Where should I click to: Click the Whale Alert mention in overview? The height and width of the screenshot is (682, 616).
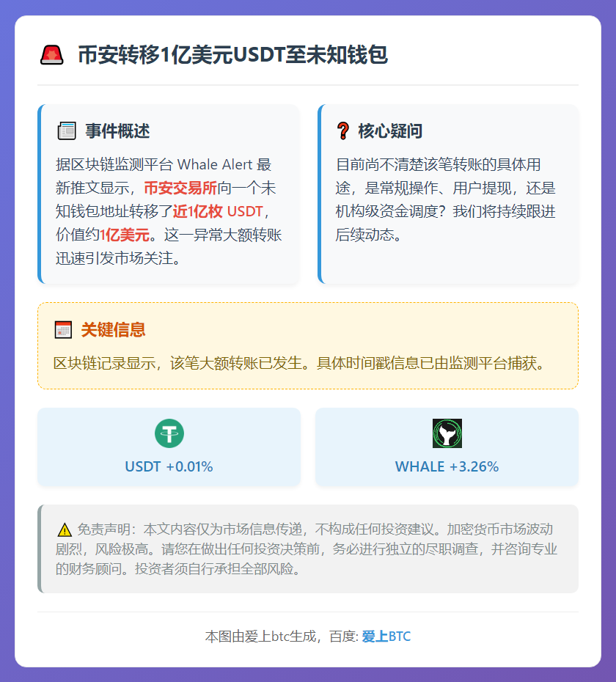tap(215, 164)
